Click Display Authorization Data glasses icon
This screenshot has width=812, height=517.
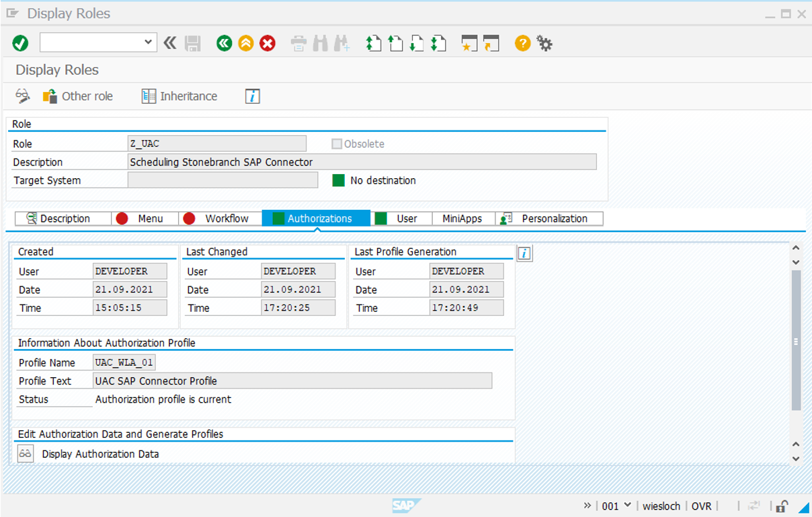pyautogui.click(x=26, y=454)
